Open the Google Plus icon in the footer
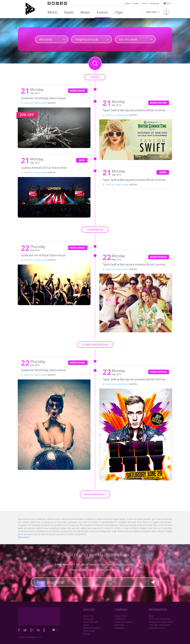The height and width of the screenshot is (644, 190). [32, 630]
